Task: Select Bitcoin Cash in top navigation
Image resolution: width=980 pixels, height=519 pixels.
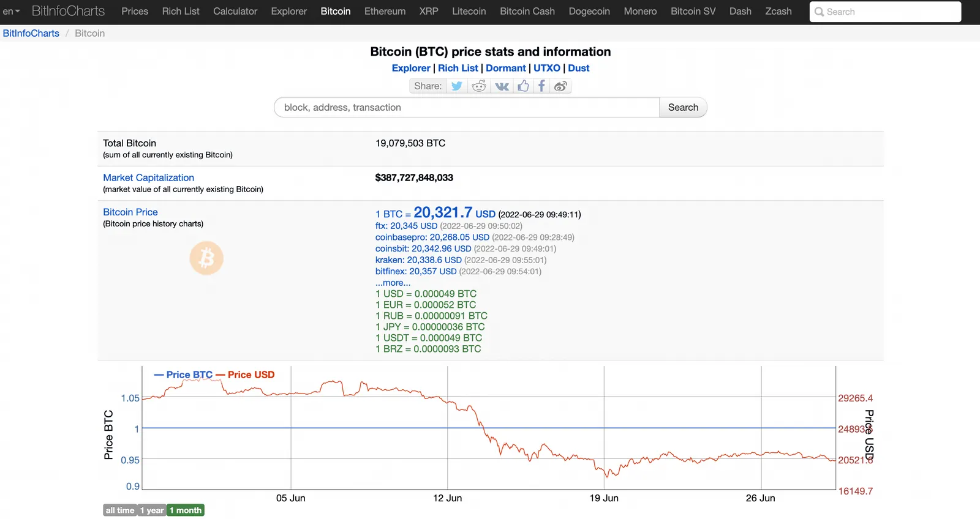Action: click(527, 11)
